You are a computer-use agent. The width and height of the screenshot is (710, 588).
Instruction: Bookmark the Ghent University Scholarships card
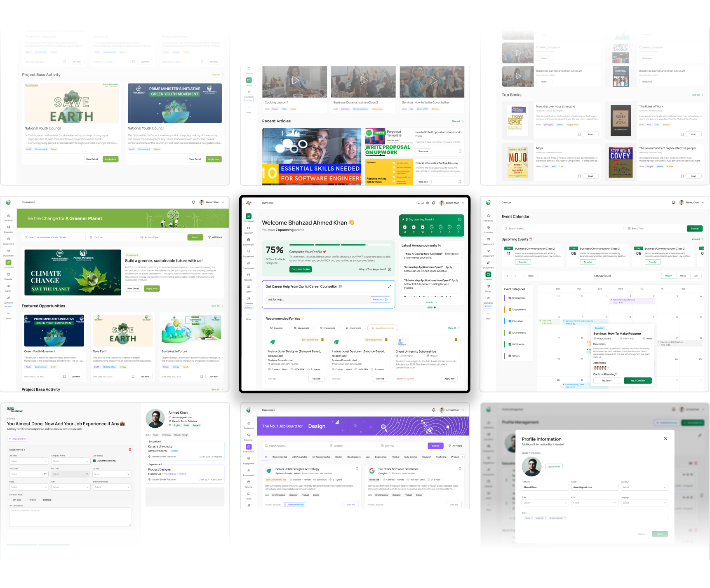coord(456,340)
